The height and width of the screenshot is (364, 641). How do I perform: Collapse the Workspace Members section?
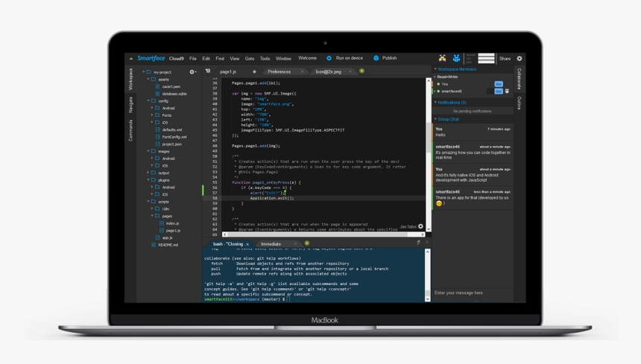(435, 69)
